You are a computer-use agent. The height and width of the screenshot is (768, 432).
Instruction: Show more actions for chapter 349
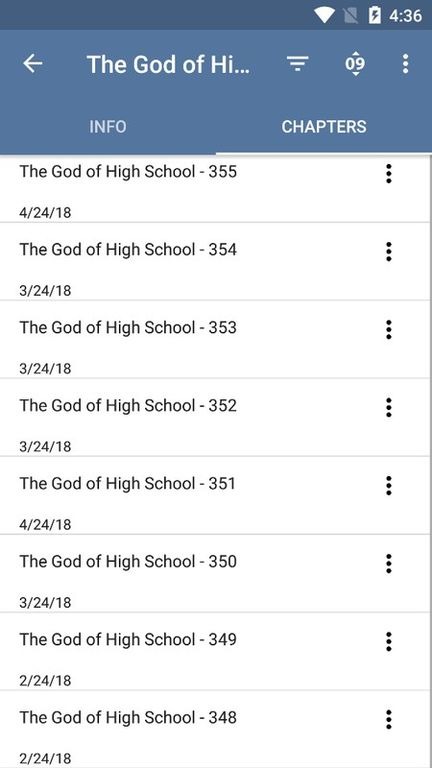[388, 642]
